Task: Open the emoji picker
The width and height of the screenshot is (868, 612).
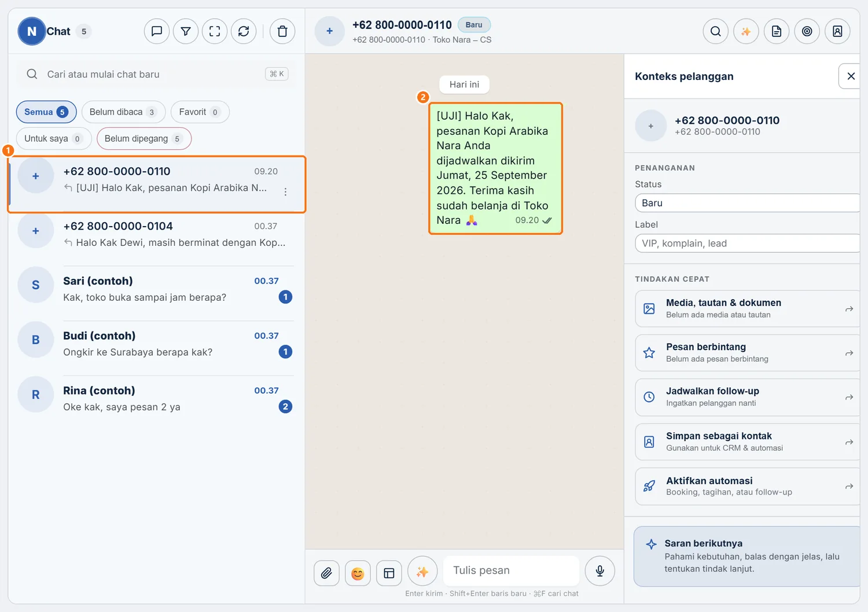Action: pyautogui.click(x=358, y=573)
